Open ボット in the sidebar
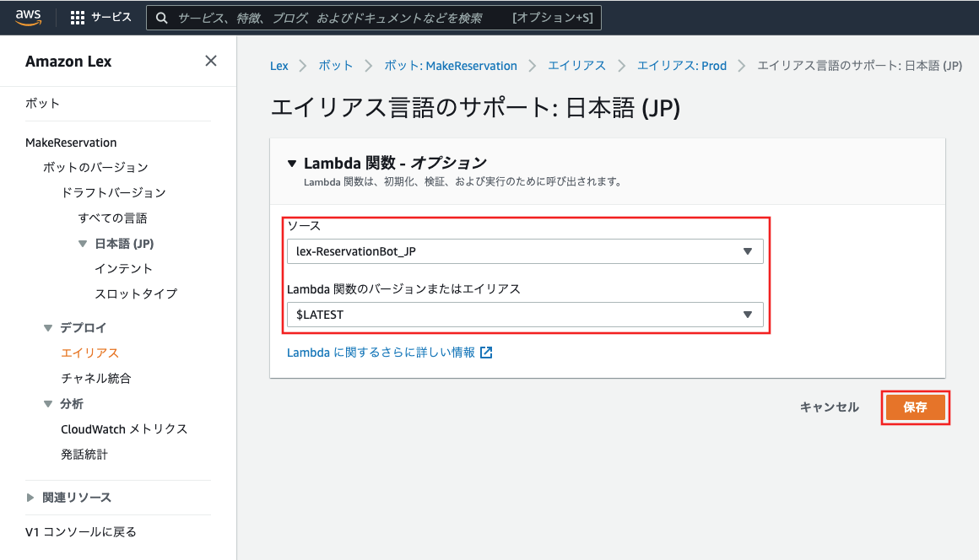 pos(42,104)
